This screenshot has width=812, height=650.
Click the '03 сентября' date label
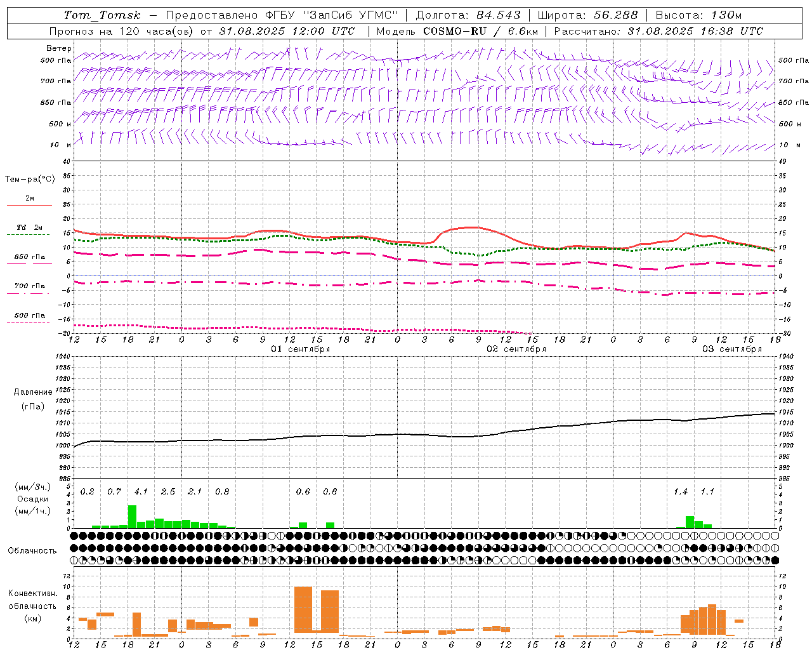tap(732, 349)
